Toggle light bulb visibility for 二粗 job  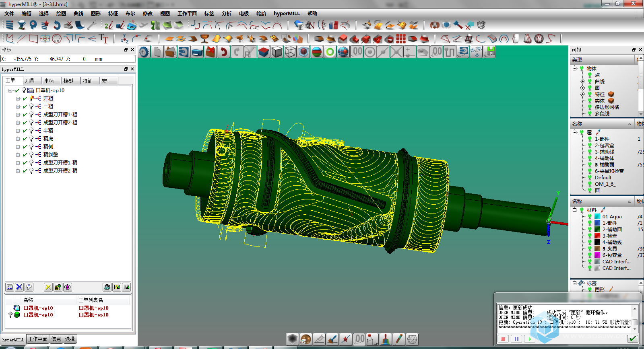(x=32, y=106)
